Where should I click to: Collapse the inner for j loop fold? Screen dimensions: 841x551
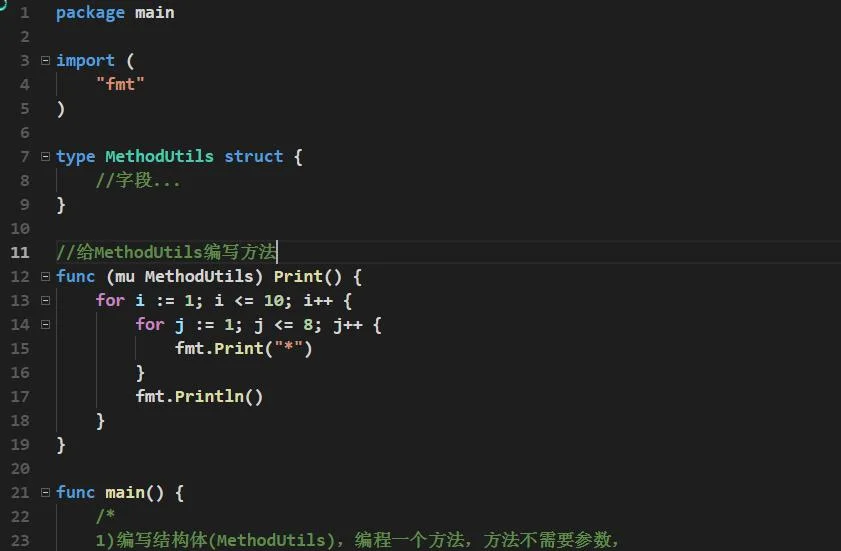[x=46, y=325]
